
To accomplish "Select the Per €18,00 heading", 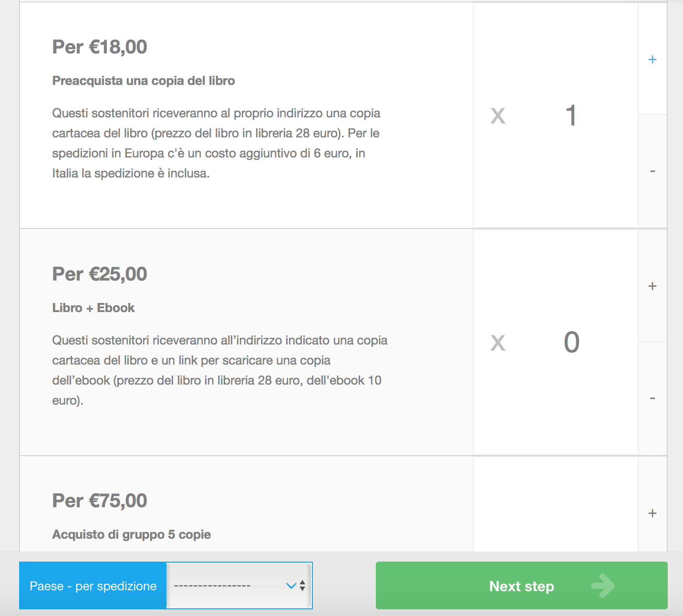I will point(100,47).
